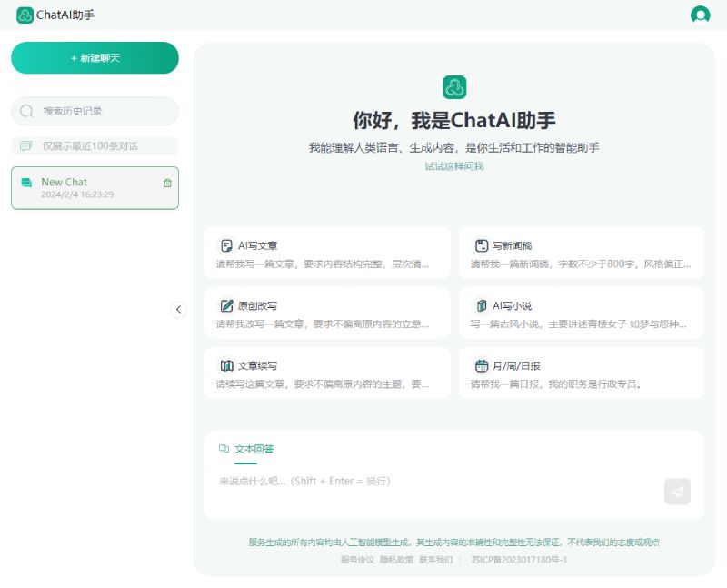This screenshot has width=727, height=588.
Task: Open the AI写文章 article writing card
Action: [228, 245]
